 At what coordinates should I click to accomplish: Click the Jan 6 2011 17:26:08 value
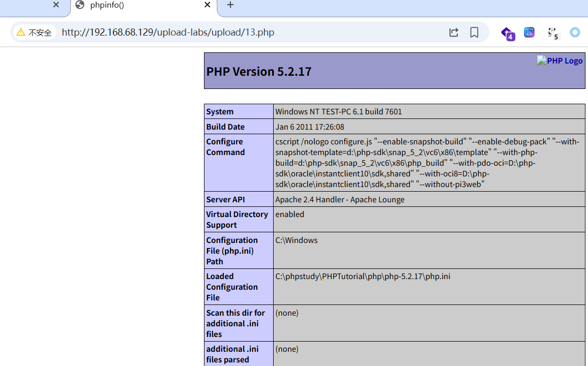point(310,127)
